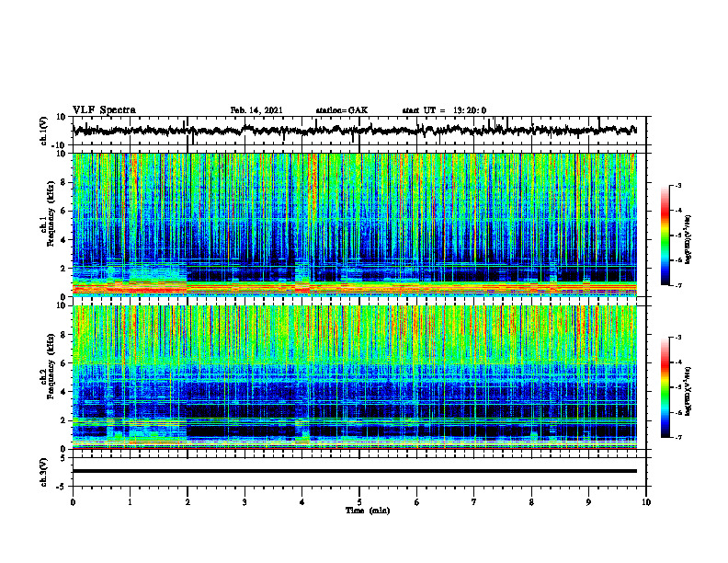Viewport: 728px width, 563px height.
Task: Click the "10" tick label at x-axis end
Action: tap(646, 502)
